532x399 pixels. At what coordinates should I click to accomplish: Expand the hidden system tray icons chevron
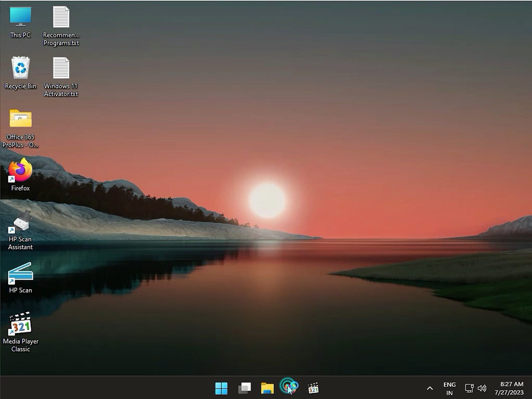[x=430, y=388]
